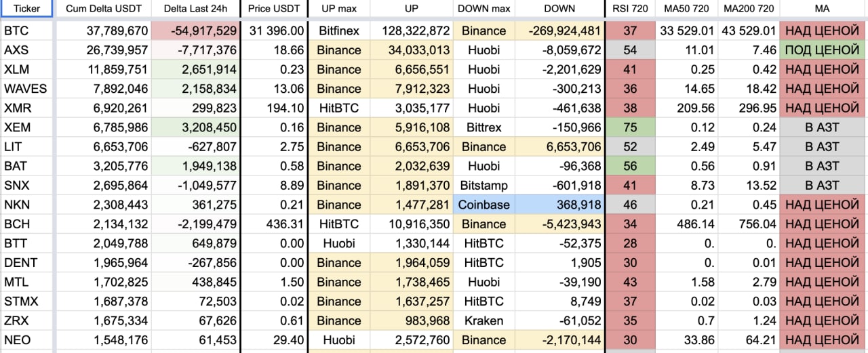Screen dimensions: 868x353
Task: Select NEO ticker cell
Action: pyautogui.click(x=27, y=340)
